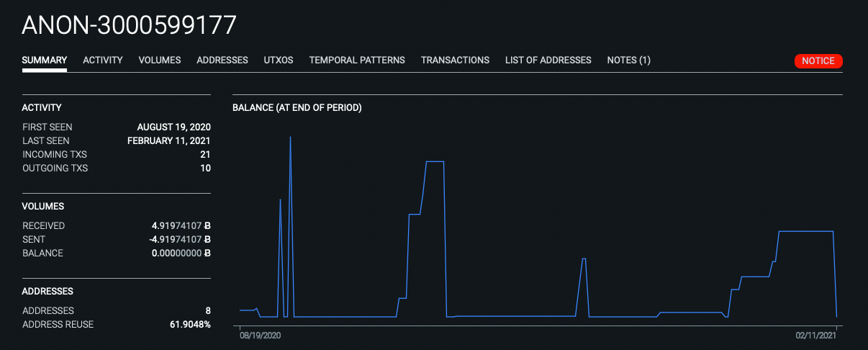Image resolution: width=868 pixels, height=350 pixels.
Task: Open the List of Addresses tab
Action: 548,60
